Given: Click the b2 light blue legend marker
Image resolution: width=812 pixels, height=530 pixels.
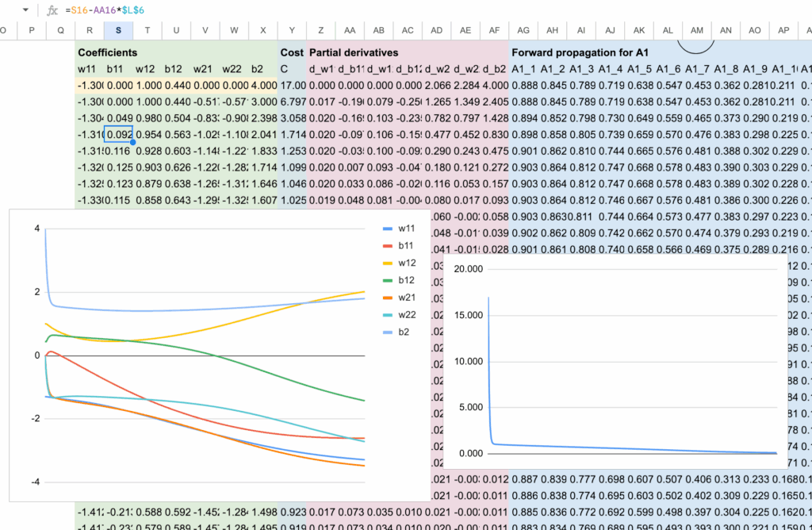Looking at the screenshot, I should (388, 331).
